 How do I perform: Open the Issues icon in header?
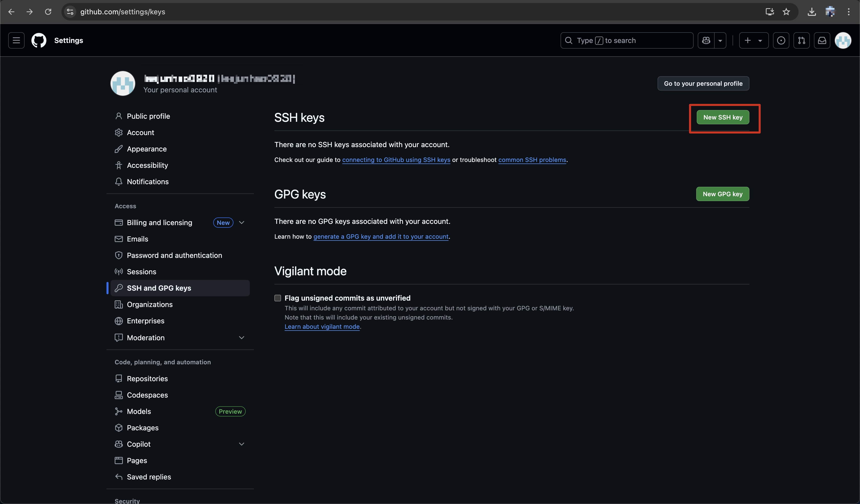click(781, 40)
